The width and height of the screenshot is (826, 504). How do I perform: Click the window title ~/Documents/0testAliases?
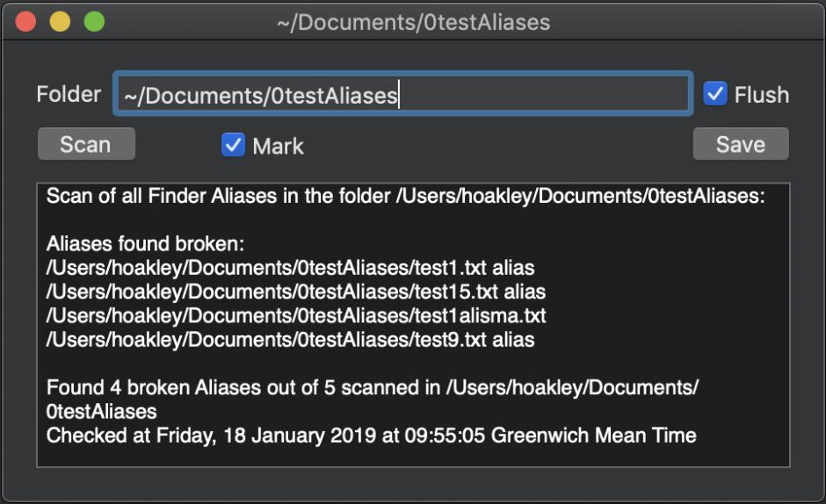(413, 22)
